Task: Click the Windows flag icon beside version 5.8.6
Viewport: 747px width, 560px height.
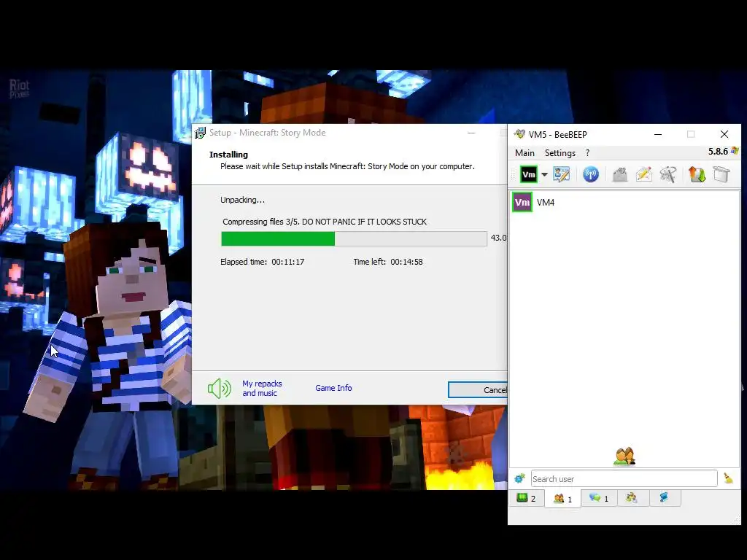Action: pos(735,151)
